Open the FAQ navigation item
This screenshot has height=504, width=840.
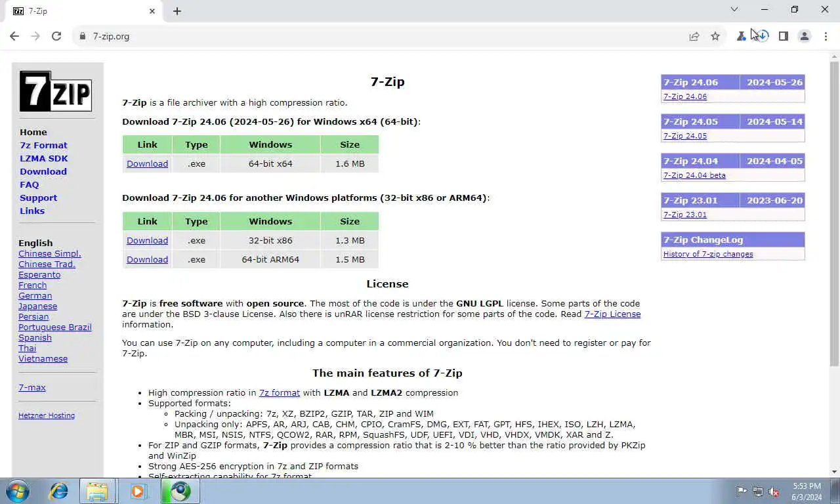(x=30, y=184)
